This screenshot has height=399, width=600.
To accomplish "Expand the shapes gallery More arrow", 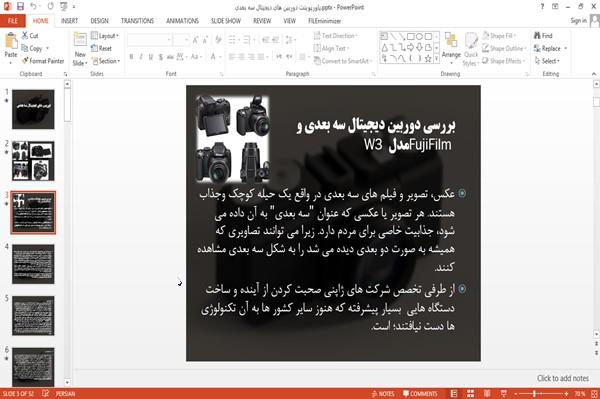I will [436, 59].
